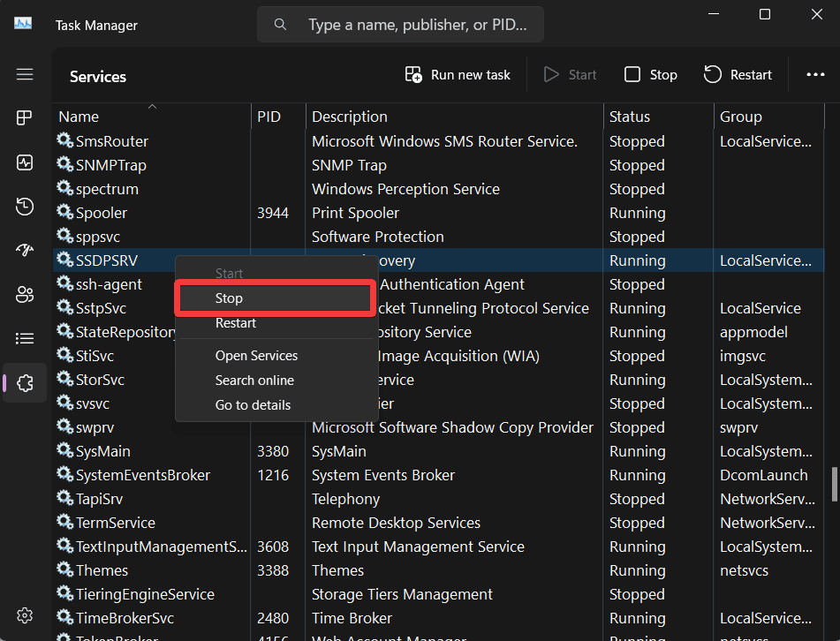Open the Details page

24,338
